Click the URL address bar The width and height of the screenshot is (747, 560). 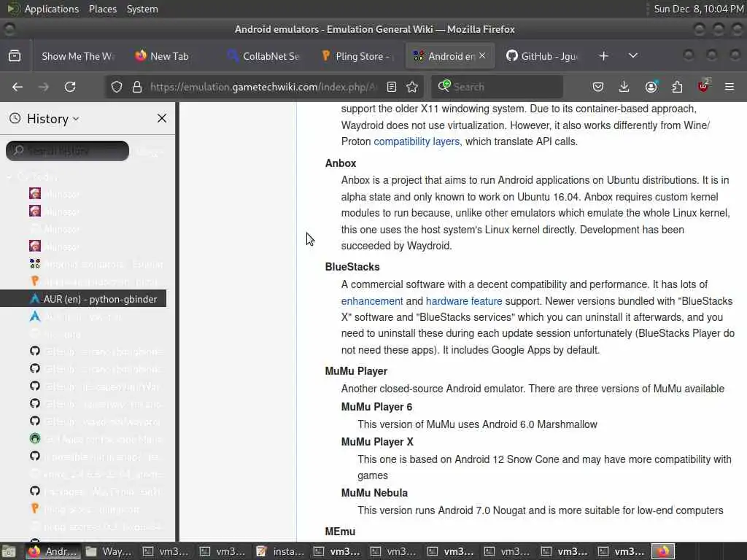(263, 87)
